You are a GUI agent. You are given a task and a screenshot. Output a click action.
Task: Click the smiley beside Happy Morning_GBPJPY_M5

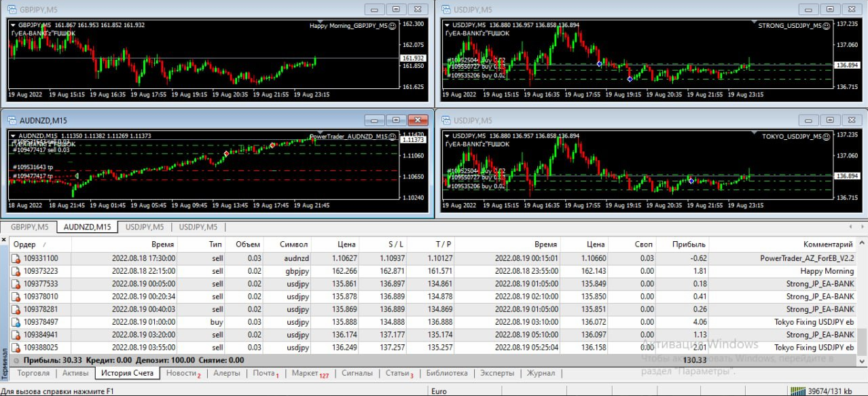(x=392, y=25)
